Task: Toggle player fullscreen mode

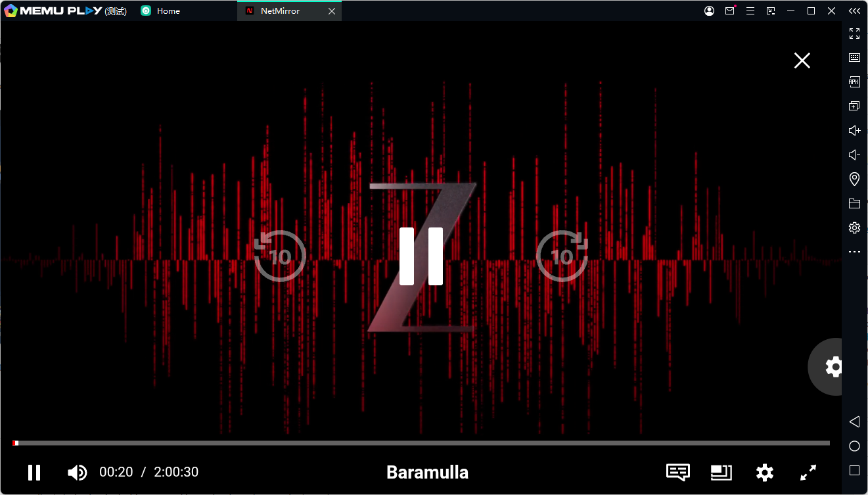Action: [x=808, y=472]
